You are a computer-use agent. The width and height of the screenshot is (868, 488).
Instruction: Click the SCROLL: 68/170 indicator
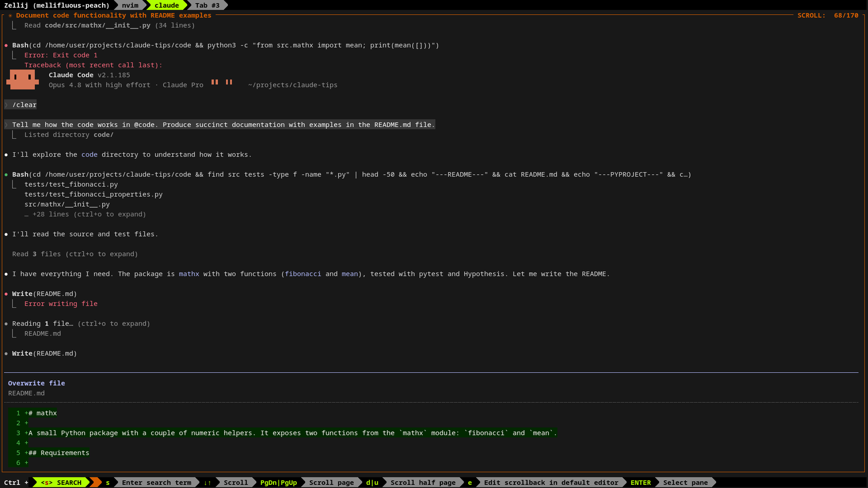coord(827,15)
